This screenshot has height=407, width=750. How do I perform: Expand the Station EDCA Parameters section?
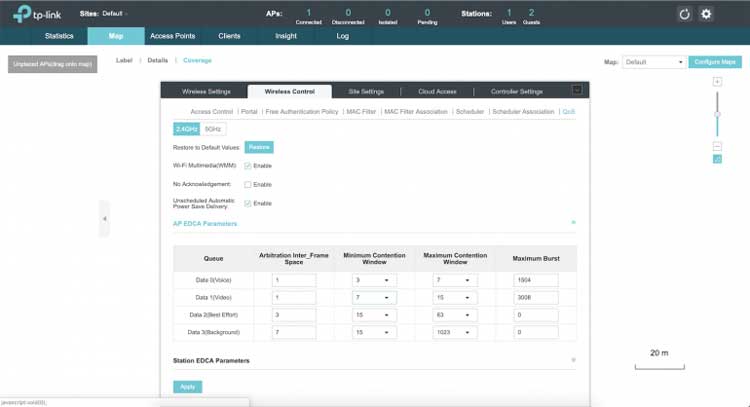click(573, 360)
